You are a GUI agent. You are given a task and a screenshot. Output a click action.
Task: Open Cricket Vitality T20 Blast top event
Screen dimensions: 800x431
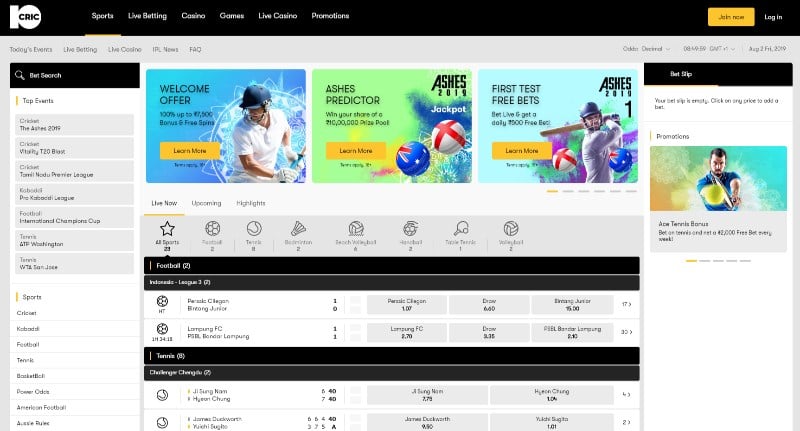[x=74, y=148]
